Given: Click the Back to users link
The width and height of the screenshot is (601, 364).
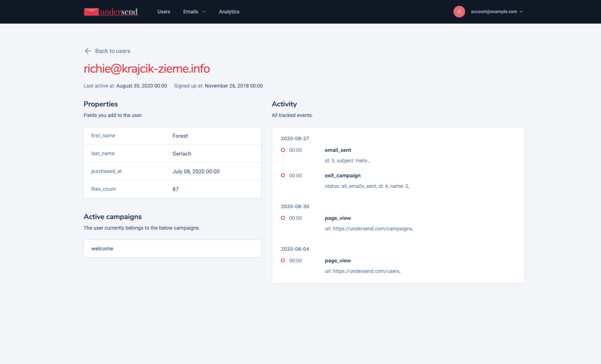Looking at the screenshot, I should (112, 51).
